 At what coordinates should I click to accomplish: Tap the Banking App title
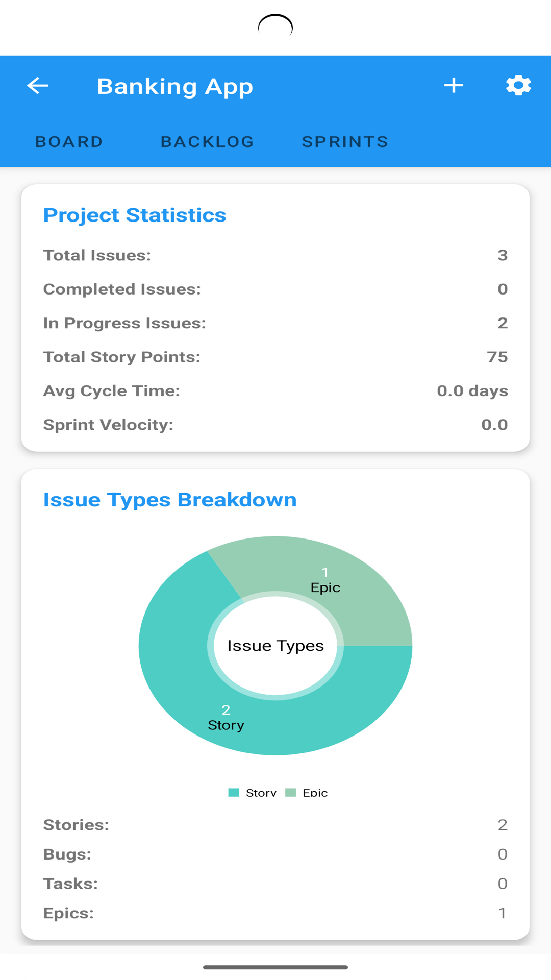tap(175, 86)
